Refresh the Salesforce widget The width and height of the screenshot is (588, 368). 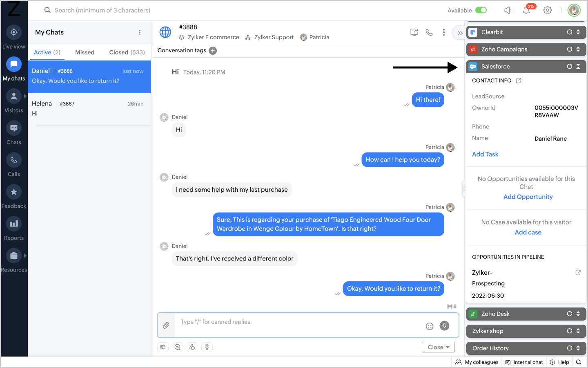(x=569, y=66)
